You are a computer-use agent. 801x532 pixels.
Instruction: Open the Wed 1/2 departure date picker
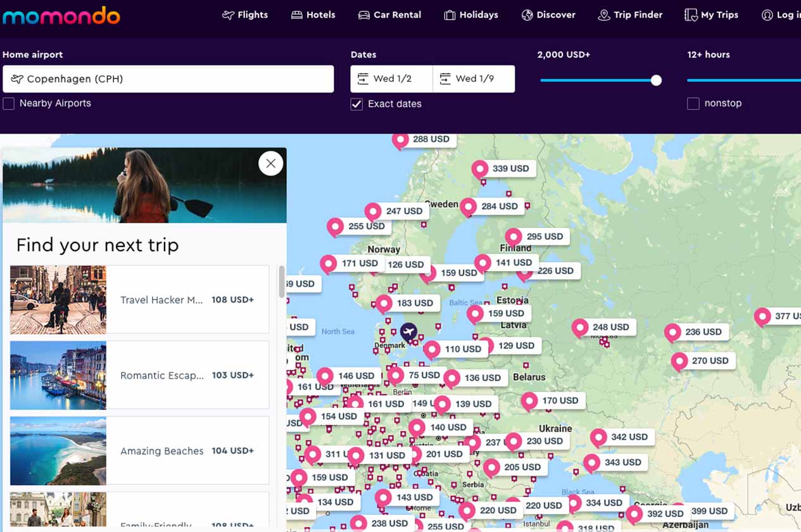(392, 79)
